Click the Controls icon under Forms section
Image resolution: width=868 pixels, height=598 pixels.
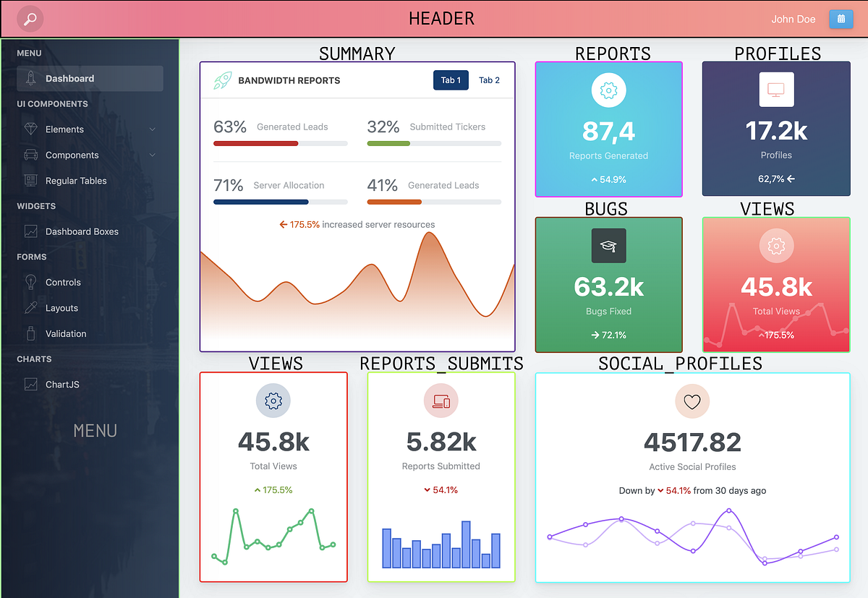(30, 282)
